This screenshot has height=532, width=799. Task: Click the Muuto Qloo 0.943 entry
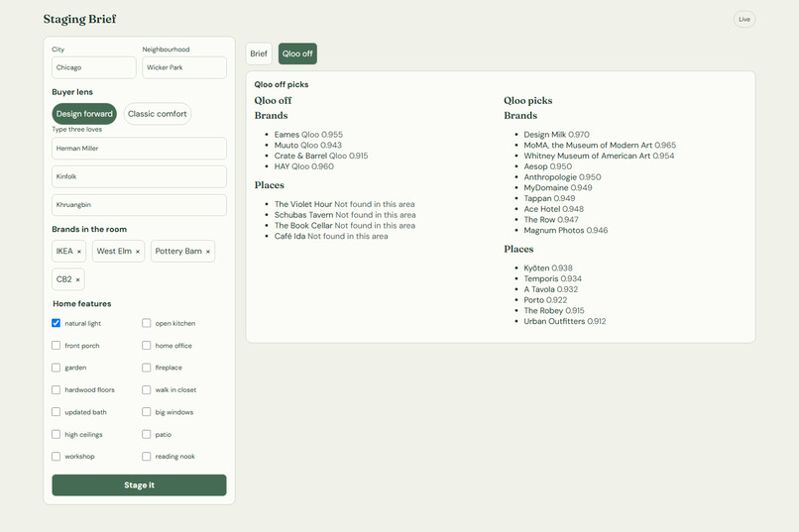click(307, 145)
